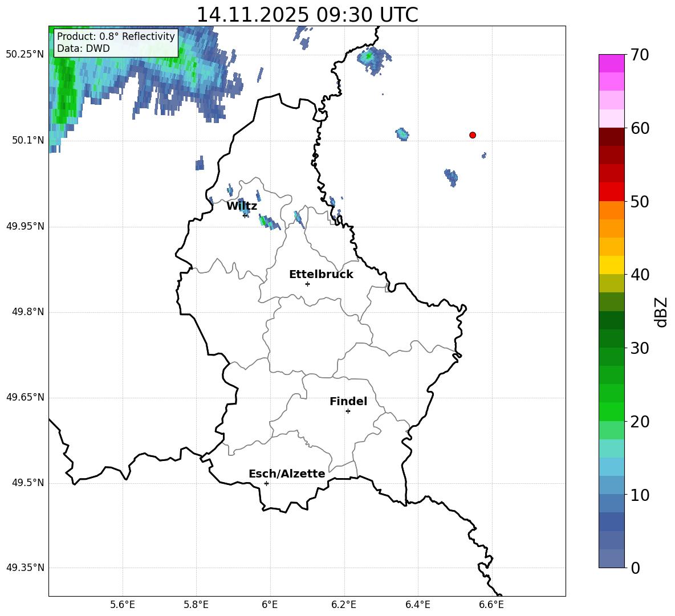Click the 50 tick label on colorbar
Screen dimensions: 675x616
click(640, 201)
